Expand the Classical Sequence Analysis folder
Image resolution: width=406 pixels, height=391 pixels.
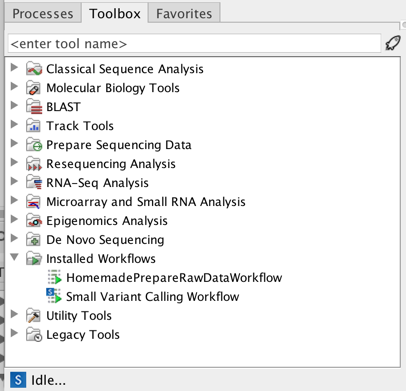tap(14, 67)
